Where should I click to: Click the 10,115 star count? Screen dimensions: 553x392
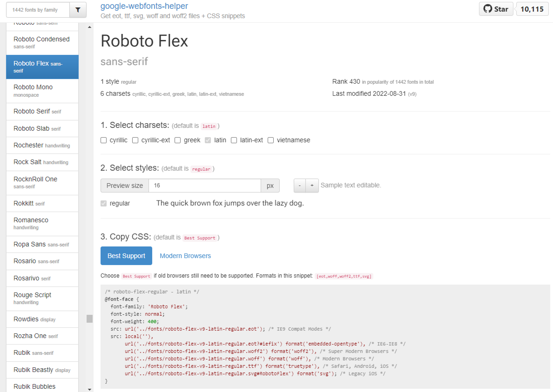532,9
